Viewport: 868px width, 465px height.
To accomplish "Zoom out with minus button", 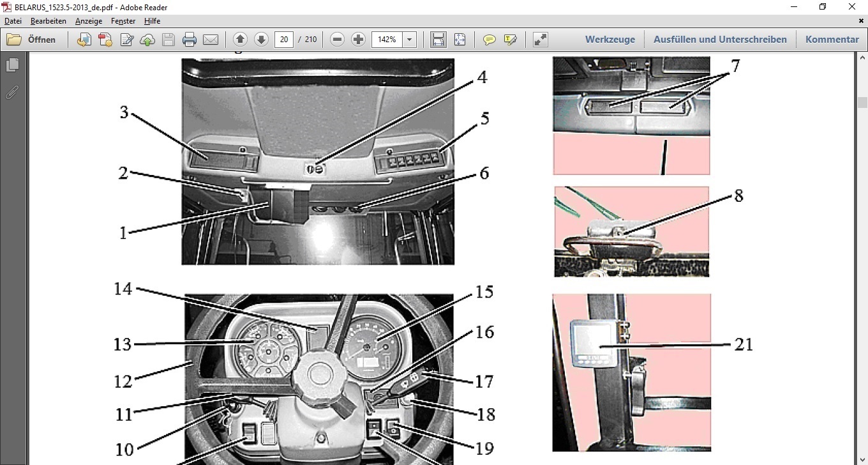I will tap(338, 40).
